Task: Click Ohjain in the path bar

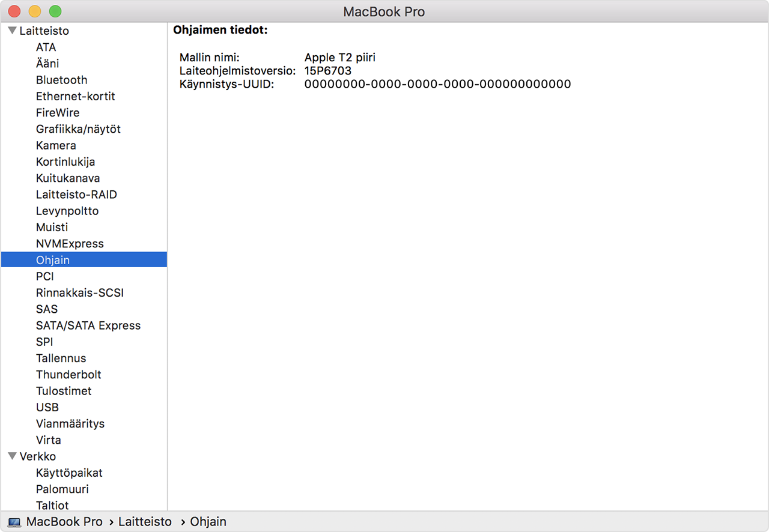Action: 208,522
